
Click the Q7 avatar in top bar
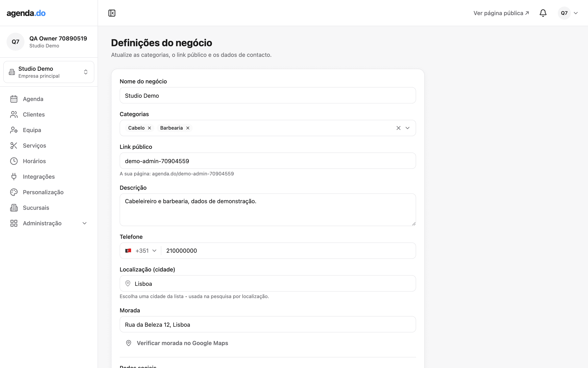(x=564, y=13)
